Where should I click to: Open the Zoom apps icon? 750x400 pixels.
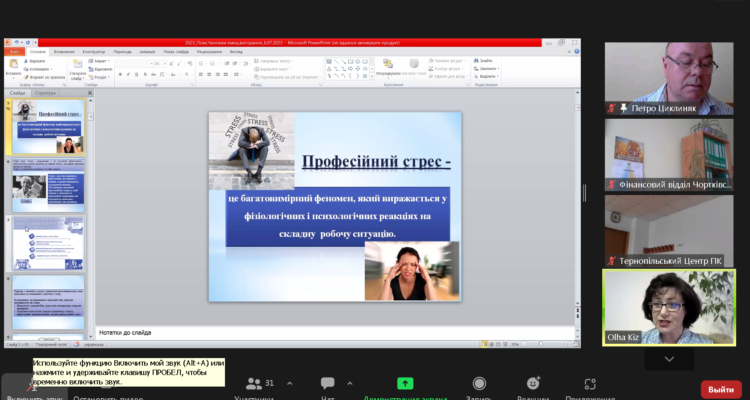click(590, 384)
